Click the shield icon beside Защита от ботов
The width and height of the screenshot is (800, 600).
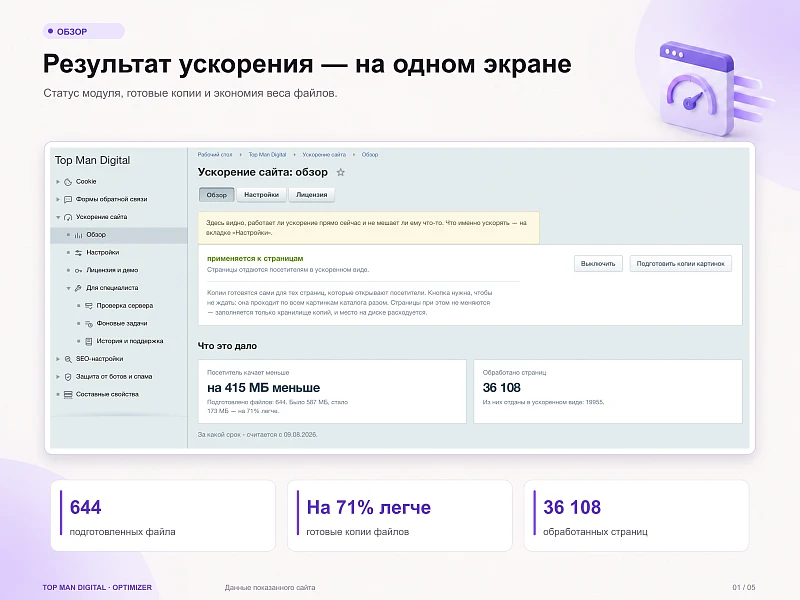(68, 377)
